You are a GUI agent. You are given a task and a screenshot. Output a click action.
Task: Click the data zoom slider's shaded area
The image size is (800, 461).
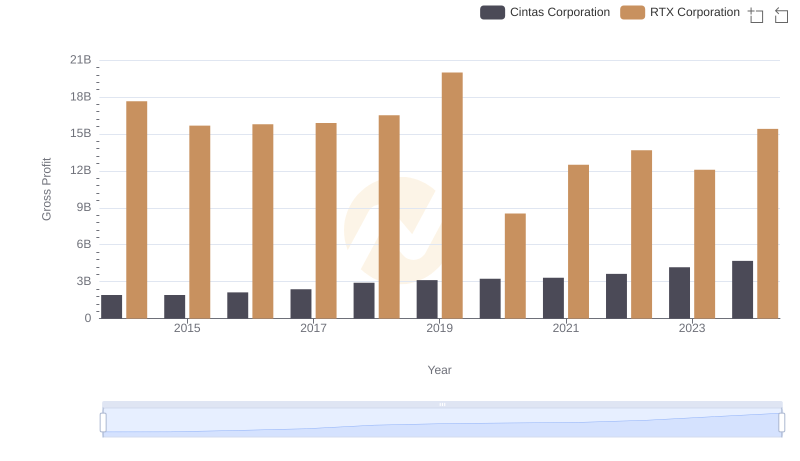tap(442, 423)
